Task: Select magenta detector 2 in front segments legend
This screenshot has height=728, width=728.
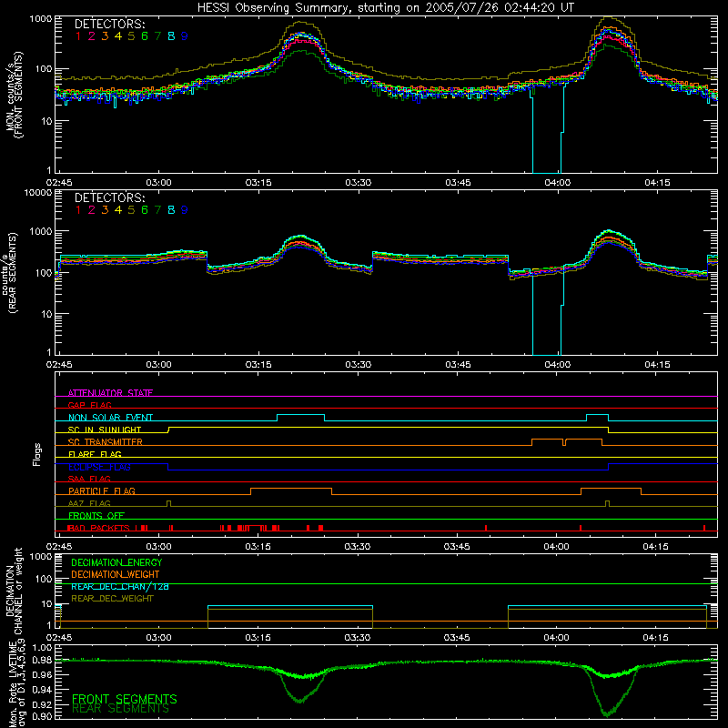Action: [x=92, y=36]
